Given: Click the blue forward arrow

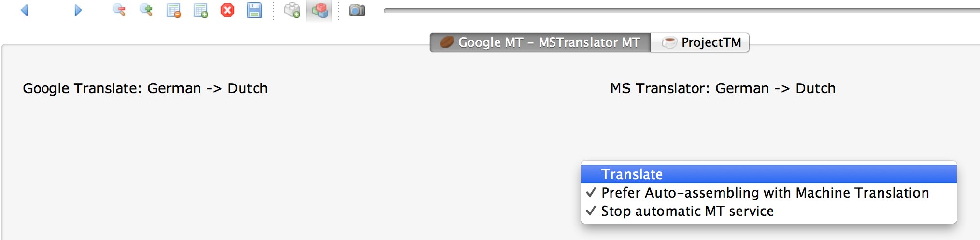Looking at the screenshot, I should (x=78, y=10).
